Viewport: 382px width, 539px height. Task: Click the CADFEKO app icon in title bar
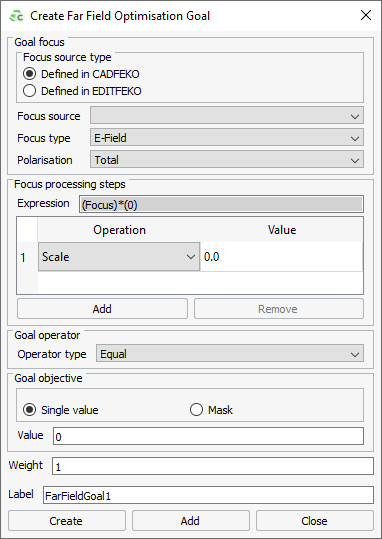pos(16,16)
